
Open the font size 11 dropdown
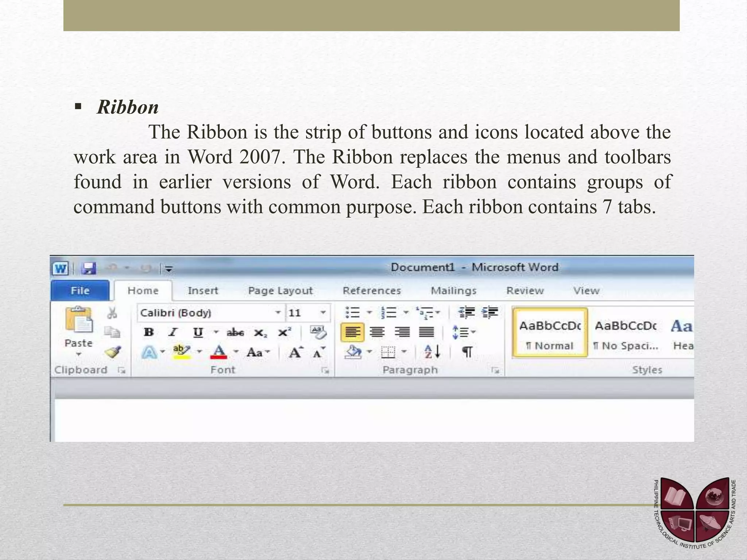point(323,313)
